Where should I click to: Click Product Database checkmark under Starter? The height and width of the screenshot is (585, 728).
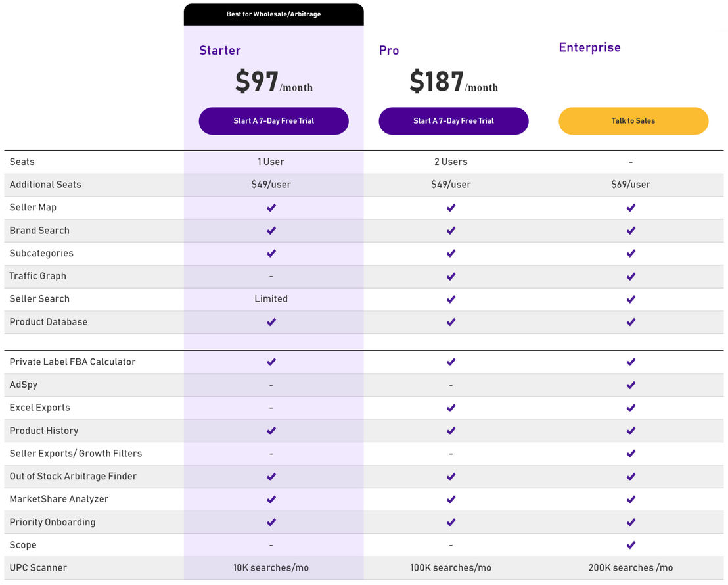(x=271, y=322)
